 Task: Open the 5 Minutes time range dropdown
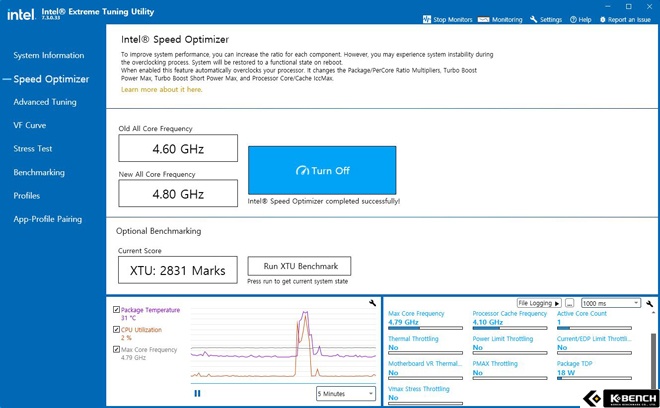click(346, 394)
